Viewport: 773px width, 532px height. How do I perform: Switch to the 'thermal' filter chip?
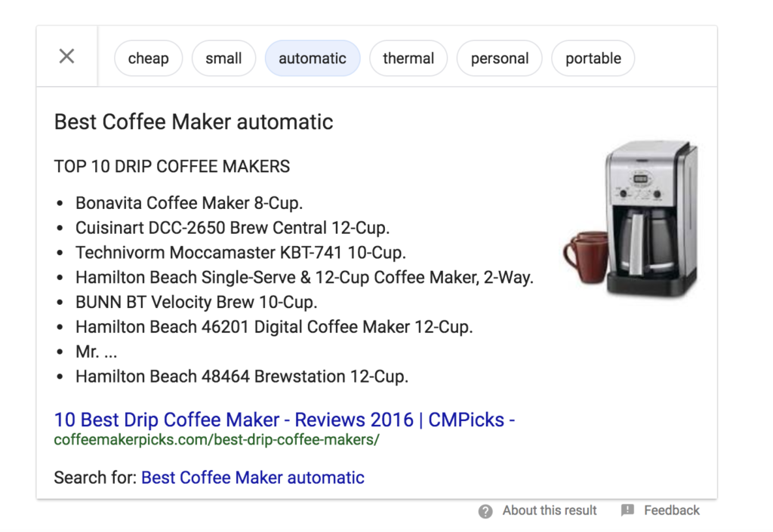pos(408,58)
